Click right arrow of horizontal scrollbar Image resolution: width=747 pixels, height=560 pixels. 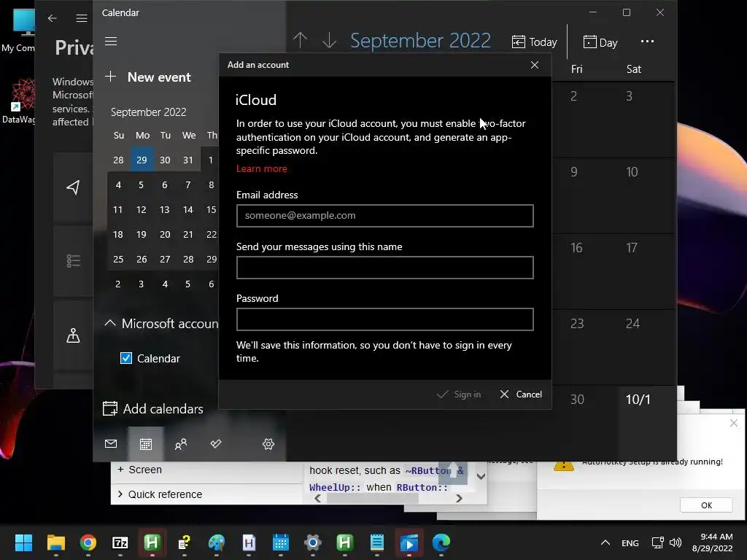pos(459,498)
